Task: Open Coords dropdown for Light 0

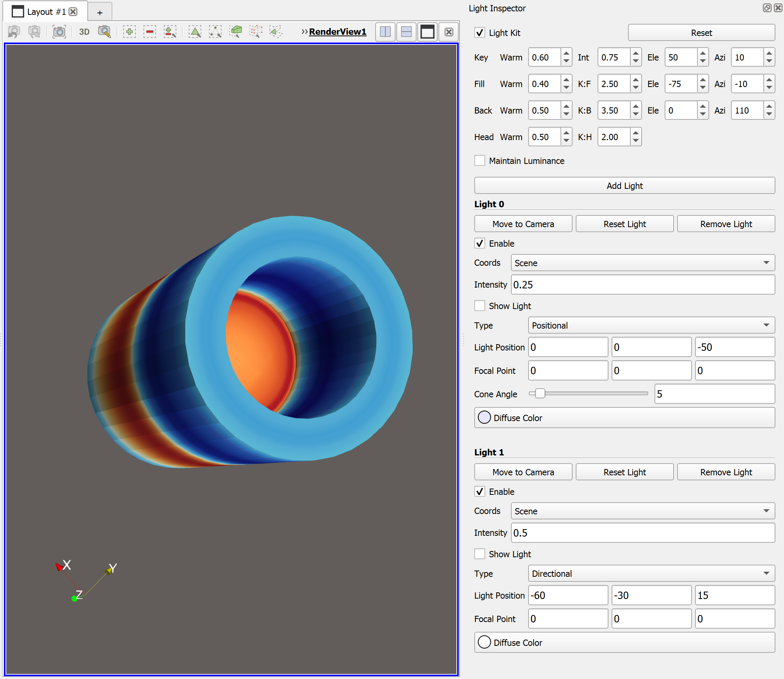Action: tap(643, 263)
